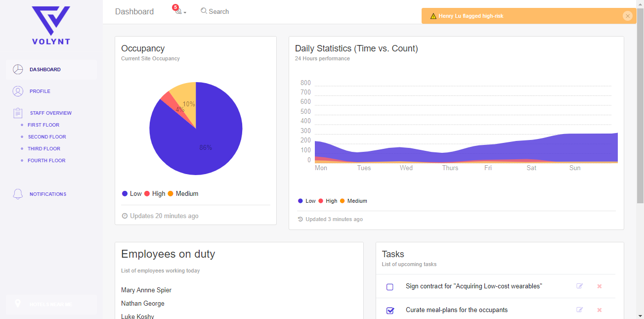Click the clock icon beside Updates 20 minutes ago
The height and width of the screenshot is (319, 644).
[x=125, y=216]
